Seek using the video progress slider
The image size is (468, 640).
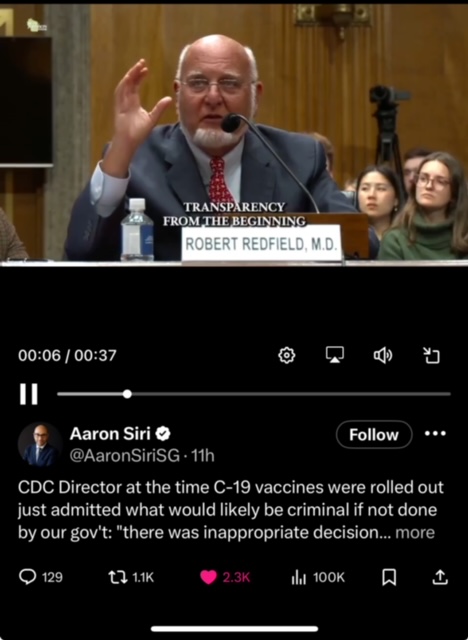pyautogui.click(x=254, y=394)
